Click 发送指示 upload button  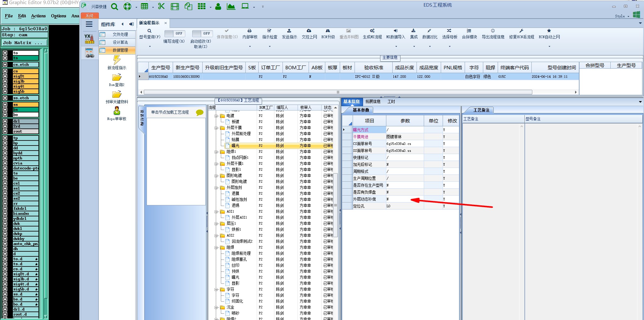pyautogui.click(x=289, y=34)
